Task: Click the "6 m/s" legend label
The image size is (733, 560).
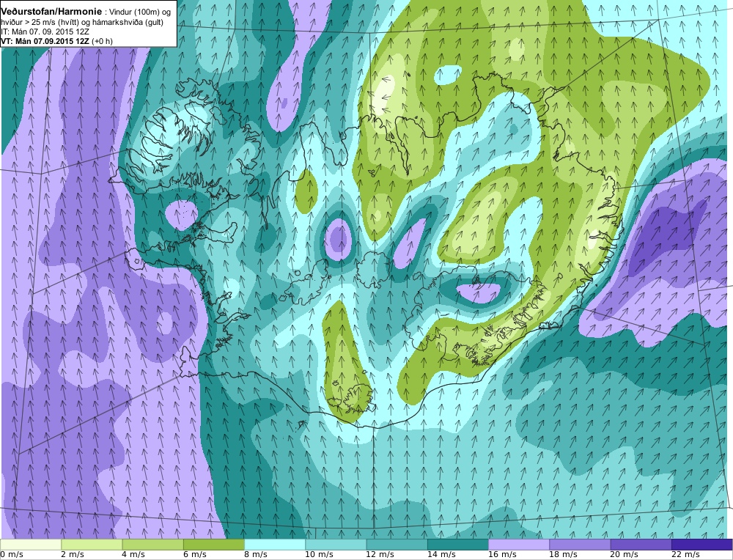Action: [195, 555]
